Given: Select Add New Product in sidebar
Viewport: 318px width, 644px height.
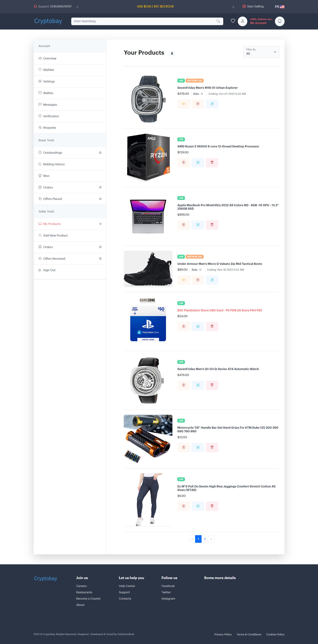Looking at the screenshot, I should pyautogui.click(x=70, y=236).
